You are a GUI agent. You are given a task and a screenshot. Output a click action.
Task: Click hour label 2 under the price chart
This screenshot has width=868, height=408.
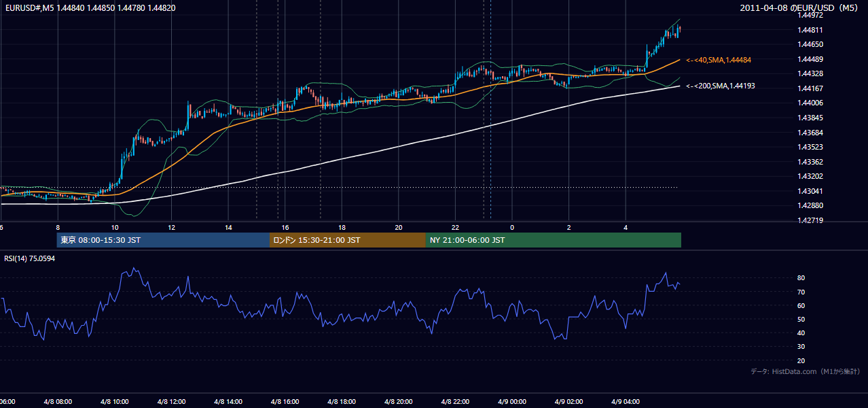(569, 227)
